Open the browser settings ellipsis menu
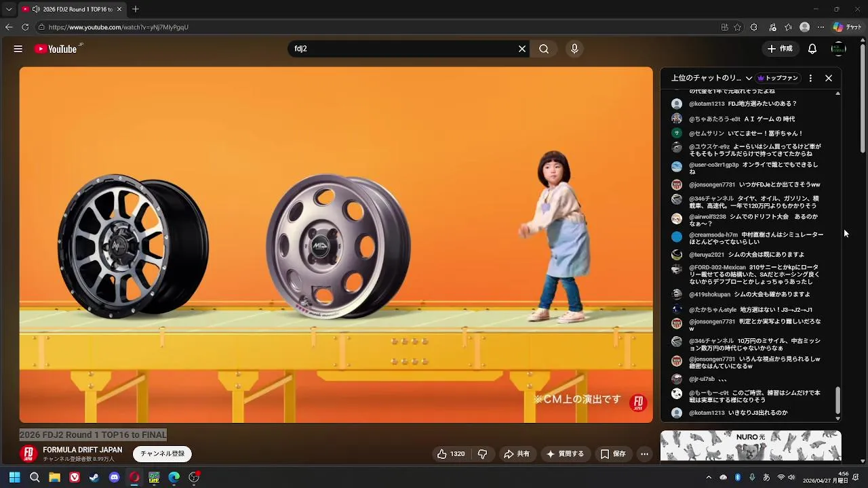 tap(821, 27)
